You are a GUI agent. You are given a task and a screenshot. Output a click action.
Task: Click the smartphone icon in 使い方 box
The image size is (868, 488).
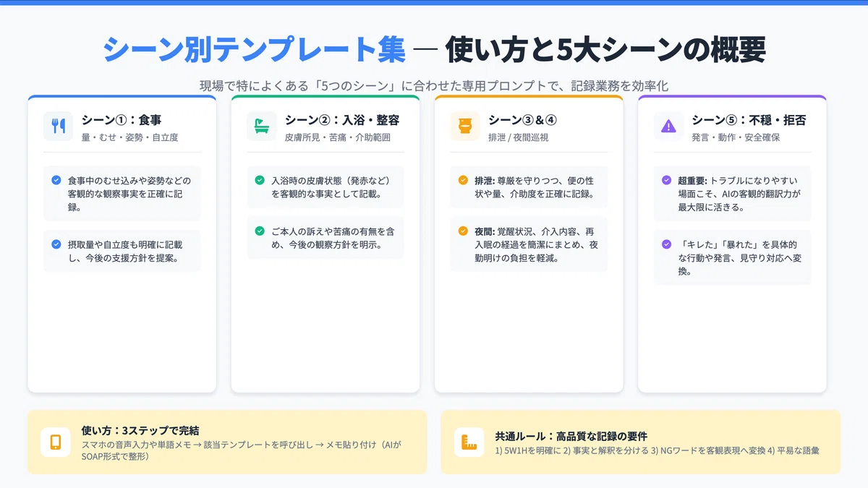(55, 442)
